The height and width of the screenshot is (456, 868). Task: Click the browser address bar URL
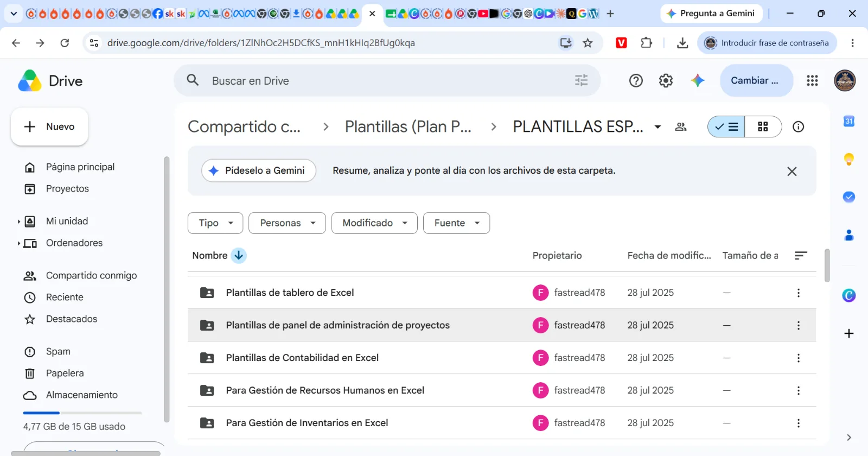click(261, 43)
